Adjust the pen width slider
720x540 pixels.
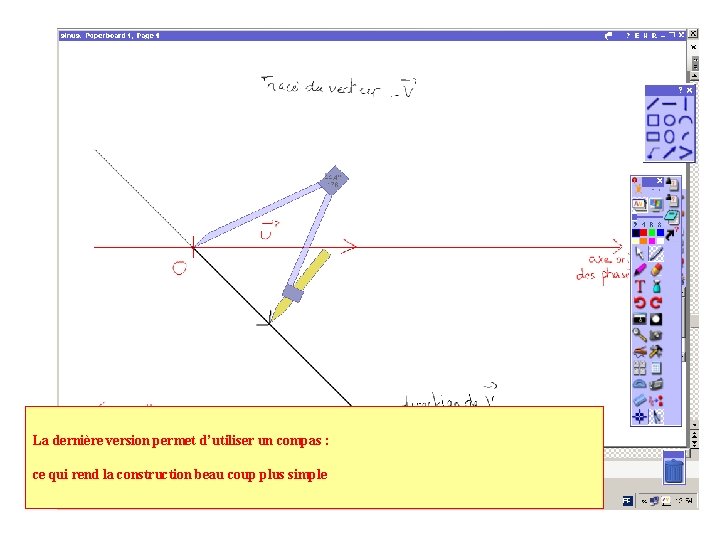(647, 217)
